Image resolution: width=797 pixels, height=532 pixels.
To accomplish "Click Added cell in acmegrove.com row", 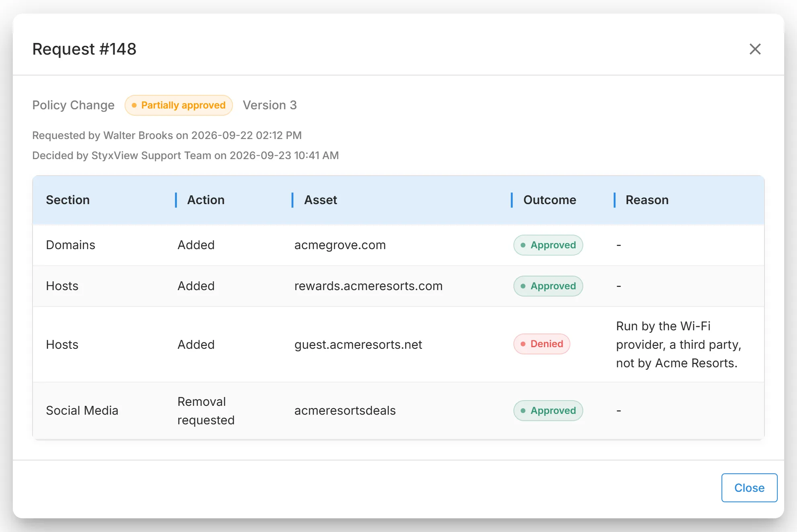I will point(196,245).
